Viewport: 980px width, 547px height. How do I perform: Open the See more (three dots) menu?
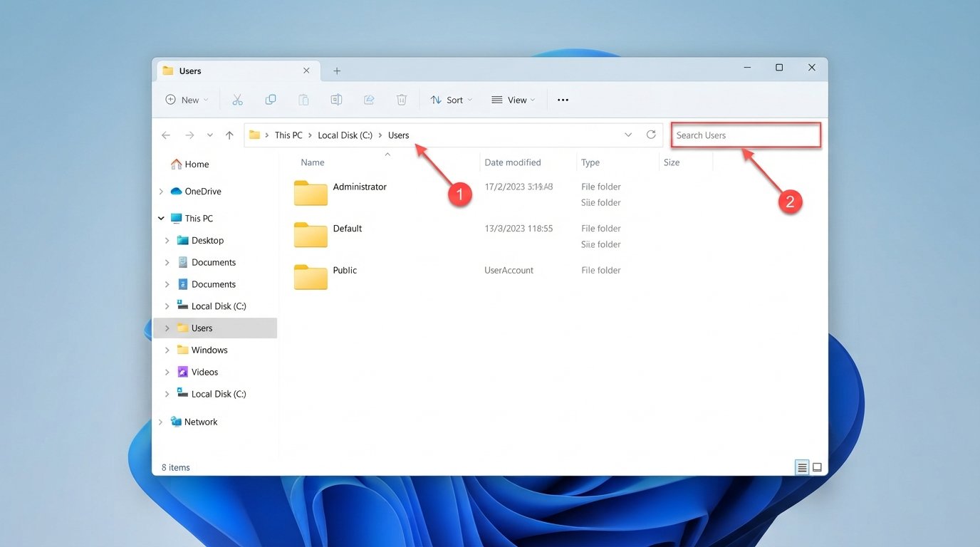click(563, 100)
